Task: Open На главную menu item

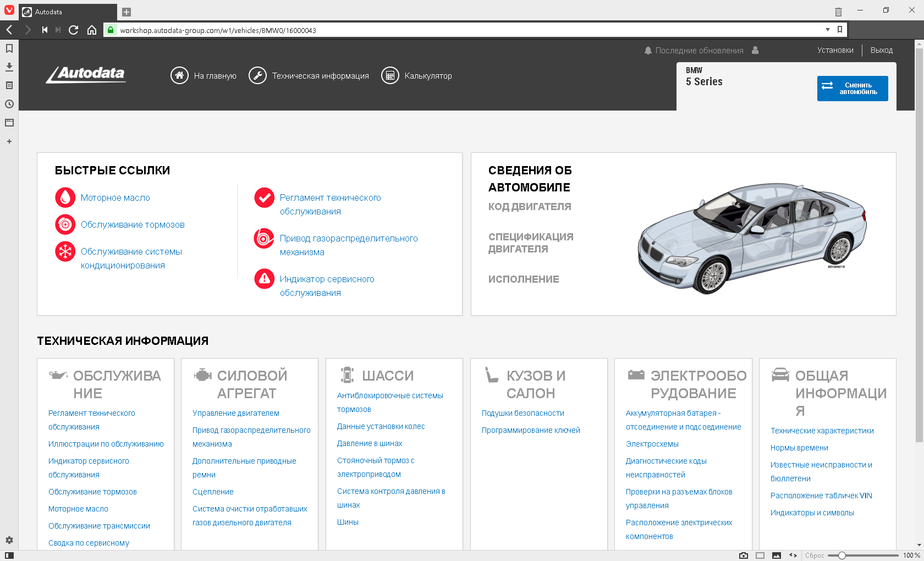Action: click(215, 76)
